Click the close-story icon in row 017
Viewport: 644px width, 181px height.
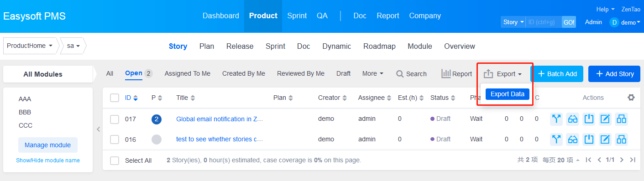point(589,119)
